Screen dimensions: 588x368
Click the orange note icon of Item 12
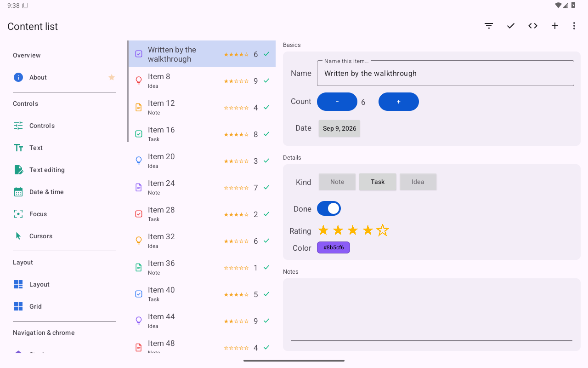click(x=139, y=107)
